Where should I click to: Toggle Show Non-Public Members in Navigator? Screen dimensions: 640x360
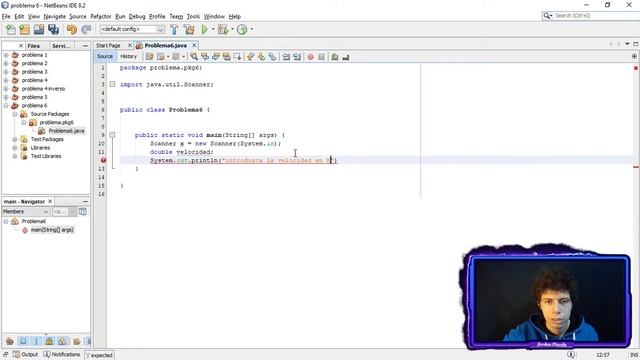coord(49,341)
